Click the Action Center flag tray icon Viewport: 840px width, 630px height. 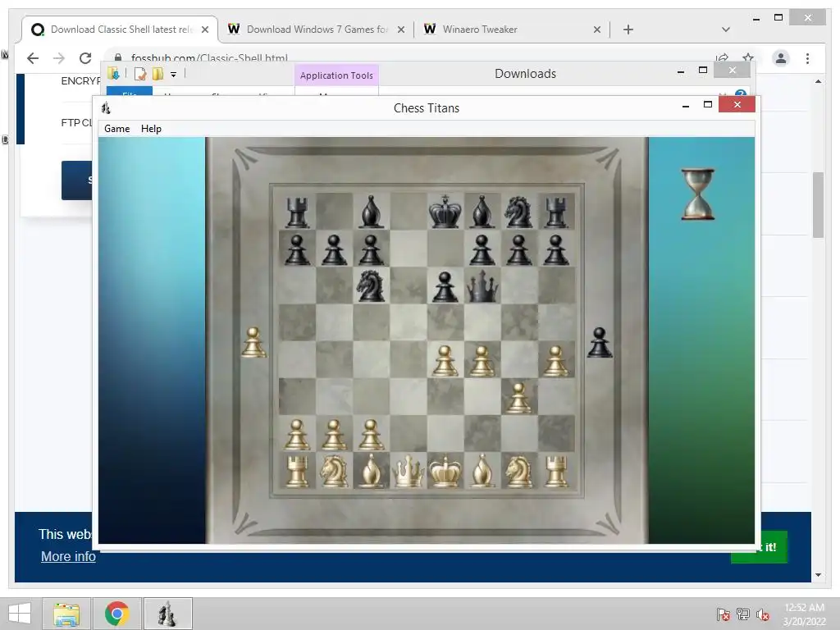723,614
